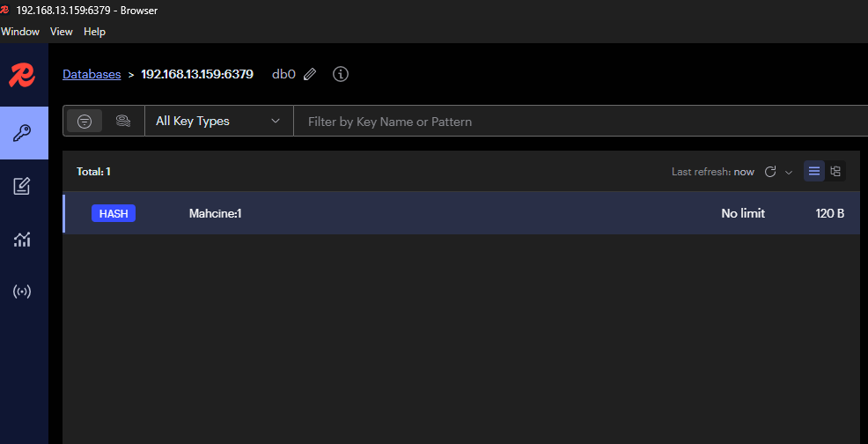Open the View menu
The height and width of the screenshot is (444, 868).
pyautogui.click(x=62, y=32)
